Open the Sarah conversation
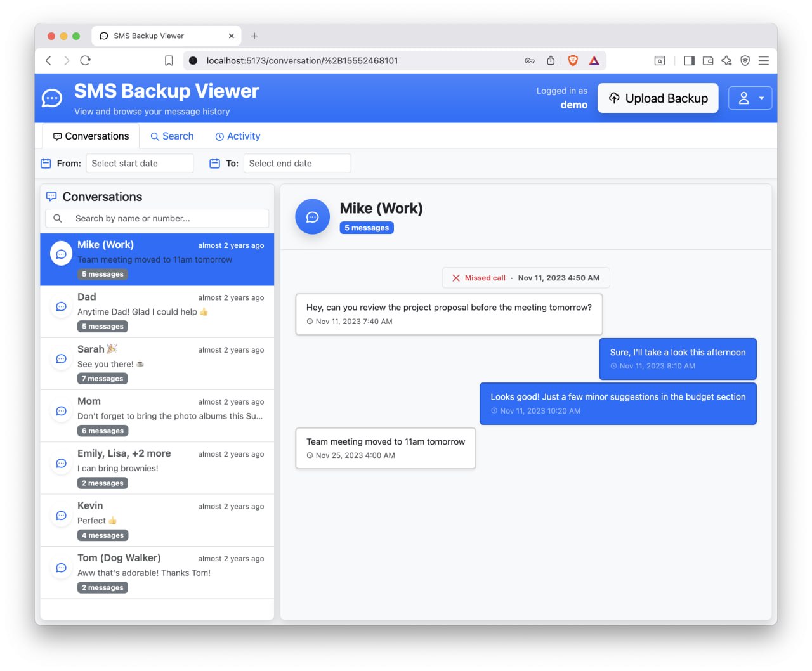Screen dimensions: 812x671 point(157,363)
